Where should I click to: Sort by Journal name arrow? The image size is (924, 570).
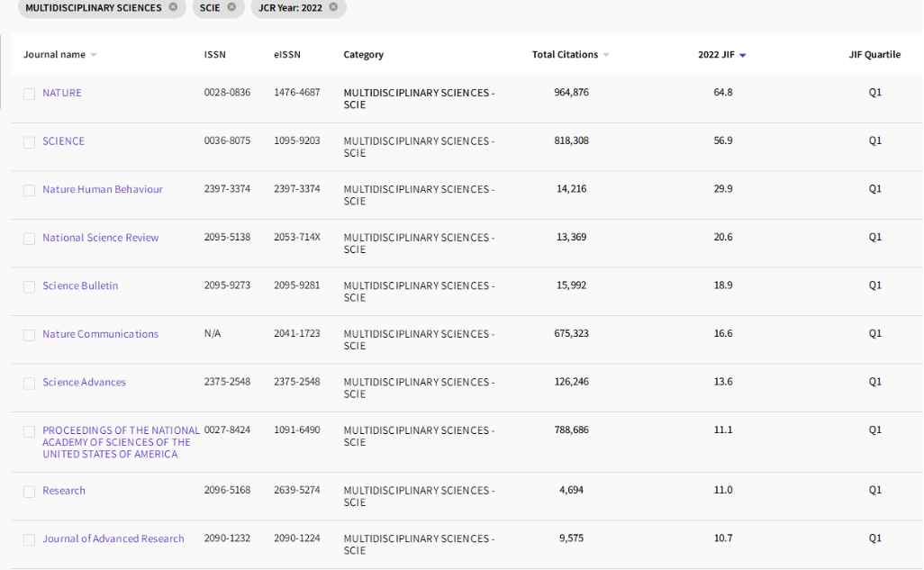point(94,55)
